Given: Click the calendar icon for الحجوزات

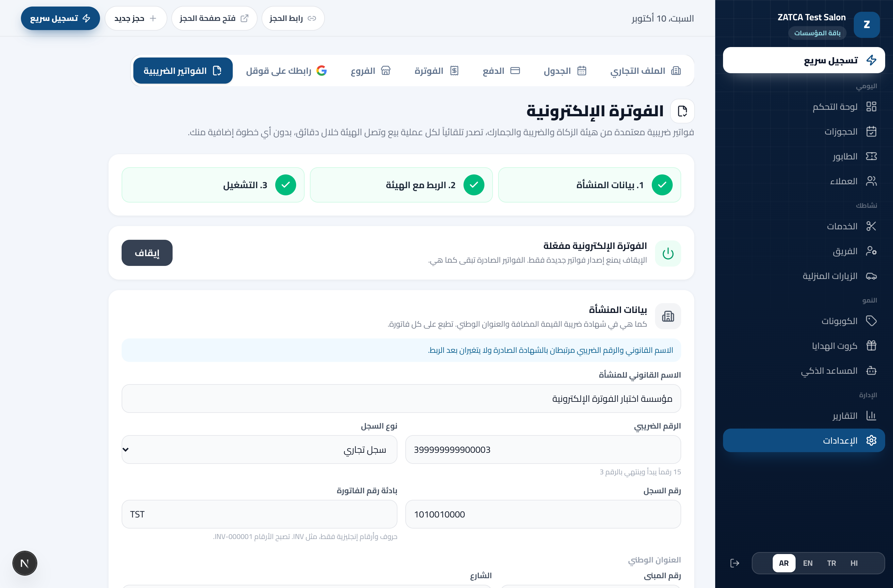Looking at the screenshot, I should (x=871, y=132).
